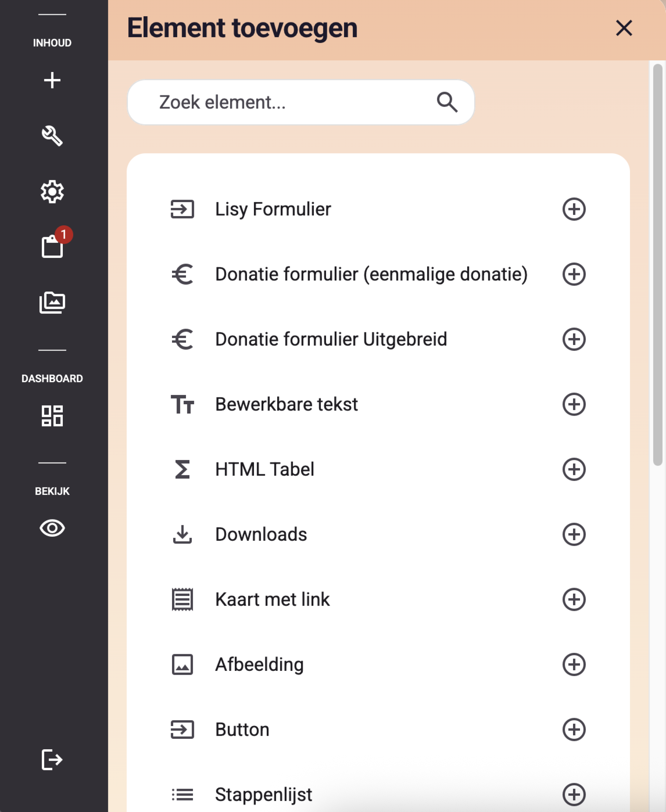Add the HTML Tabel element
This screenshot has width=666, height=812.
point(574,469)
